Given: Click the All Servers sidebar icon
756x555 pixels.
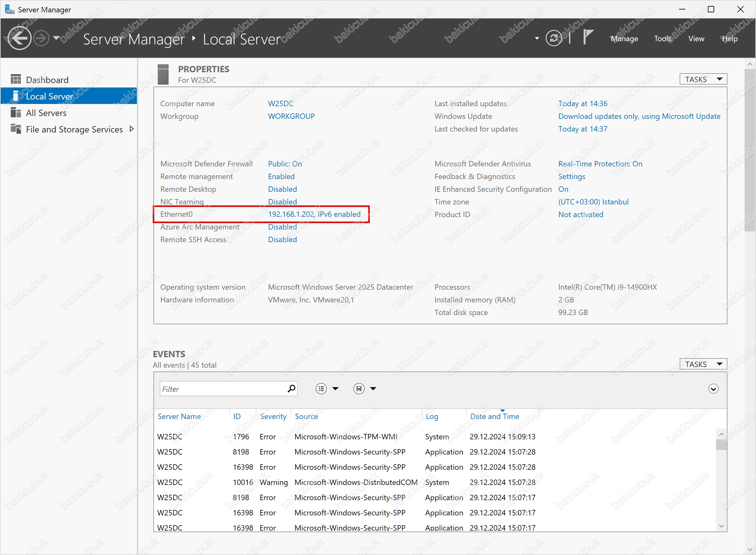Looking at the screenshot, I should click(x=16, y=112).
